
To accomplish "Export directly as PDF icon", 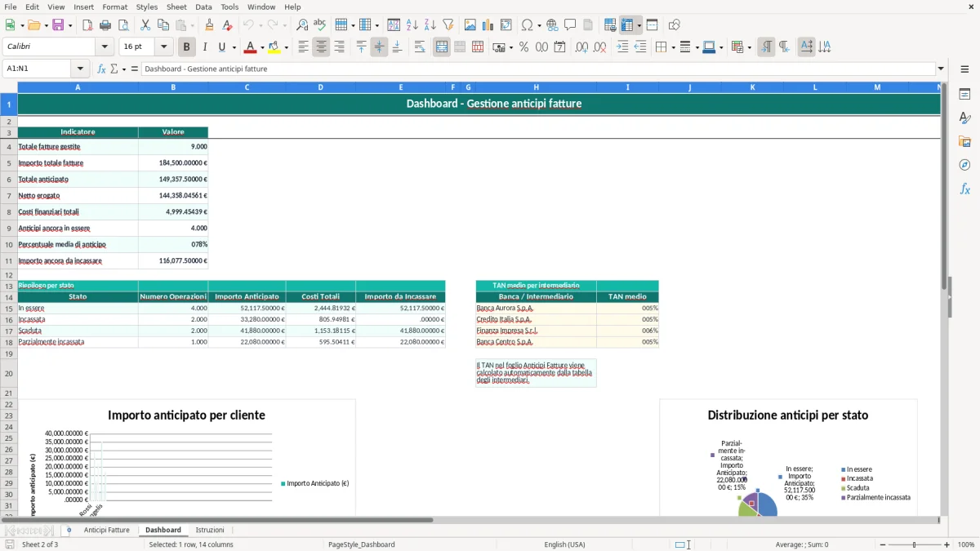I will [x=87, y=25].
